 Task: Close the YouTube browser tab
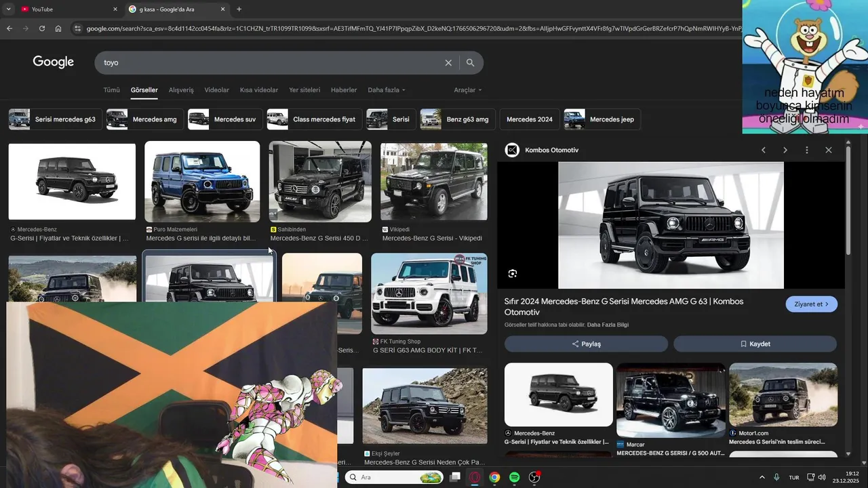(x=115, y=9)
